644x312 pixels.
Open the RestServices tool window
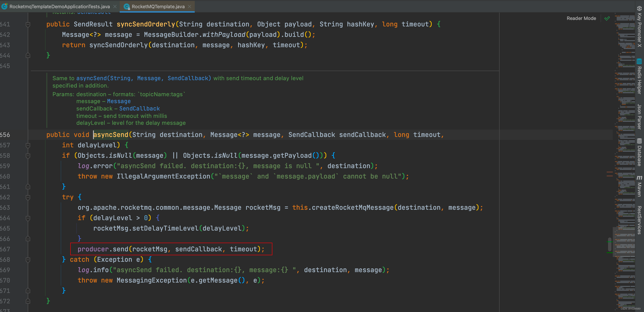(639, 220)
